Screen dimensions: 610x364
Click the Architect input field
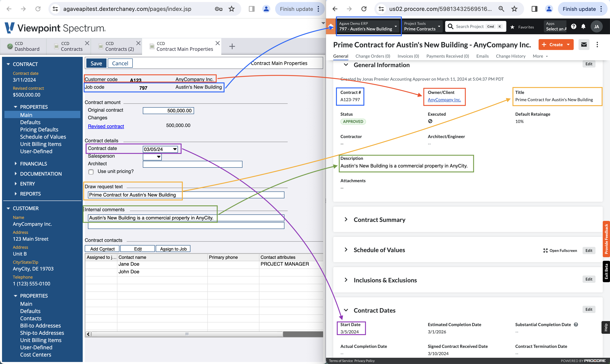[192, 164]
